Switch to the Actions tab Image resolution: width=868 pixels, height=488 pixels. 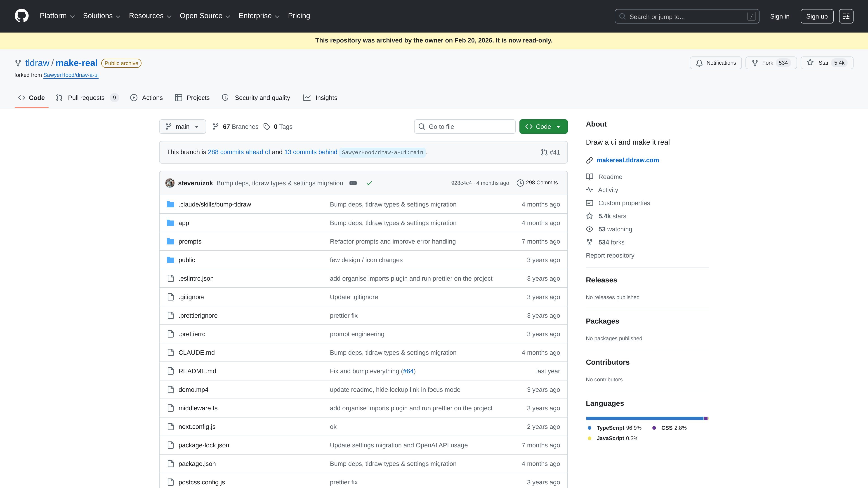click(x=146, y=98)
